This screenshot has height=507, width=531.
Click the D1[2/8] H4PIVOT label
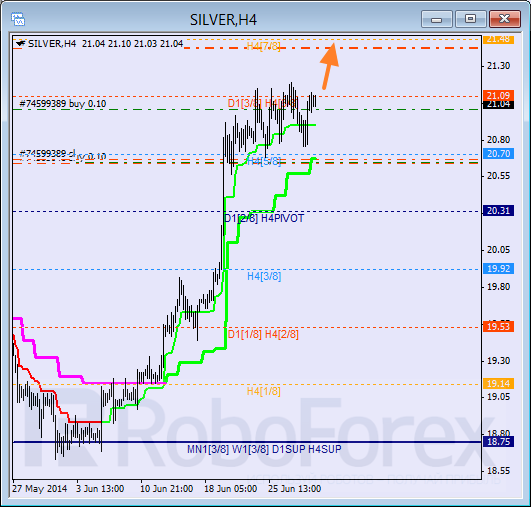point(264,218)
